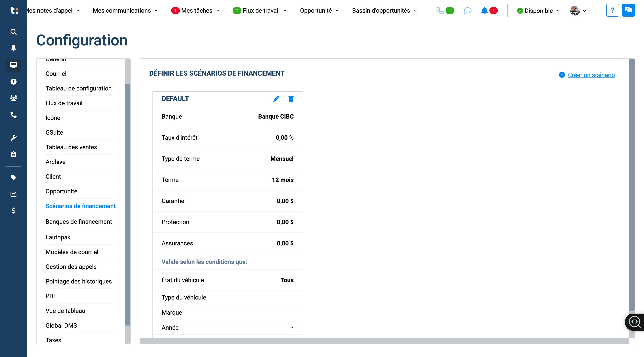The height and width of the screenshot is (357, 644).
Task: Open the accessibility magnifier widget
Action: pos(635,322)
